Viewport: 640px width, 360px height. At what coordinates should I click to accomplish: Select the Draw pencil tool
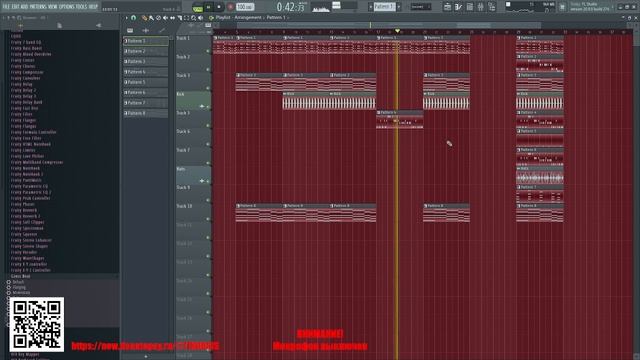pyautogui.click(x=144, y=18)
